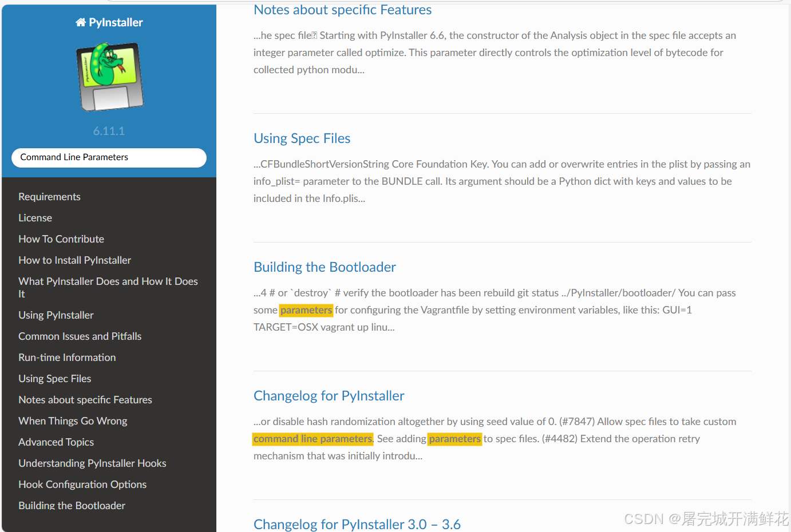Open Building the Bootloader sidebar entry

tap(72, 506)
